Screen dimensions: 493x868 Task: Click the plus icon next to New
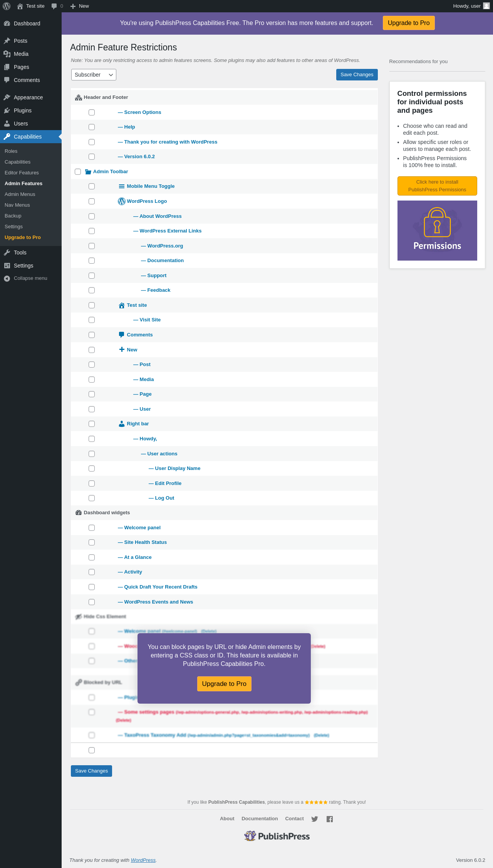click(x=73, y=6)
